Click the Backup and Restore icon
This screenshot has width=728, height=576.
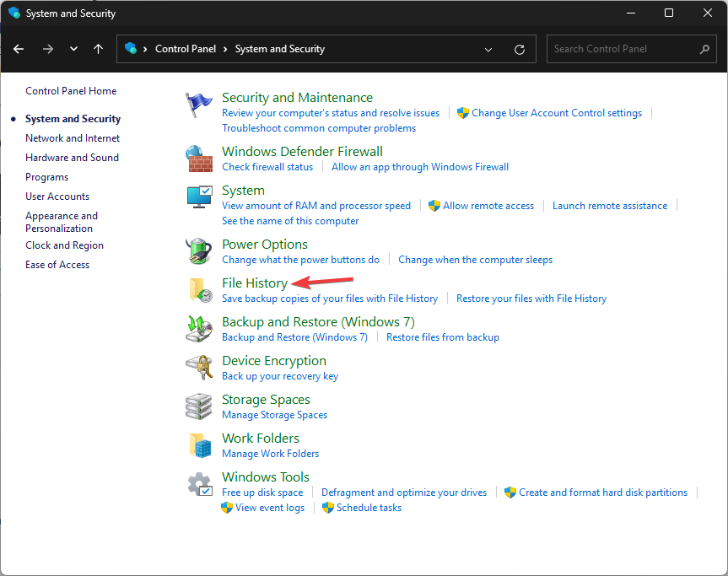tap(199, 329)
